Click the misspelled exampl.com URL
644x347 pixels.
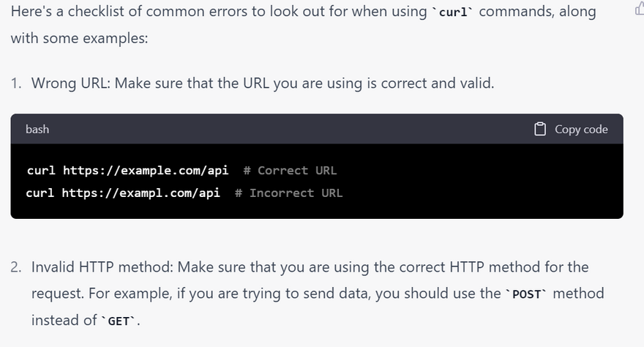click(x=141, y=193)
